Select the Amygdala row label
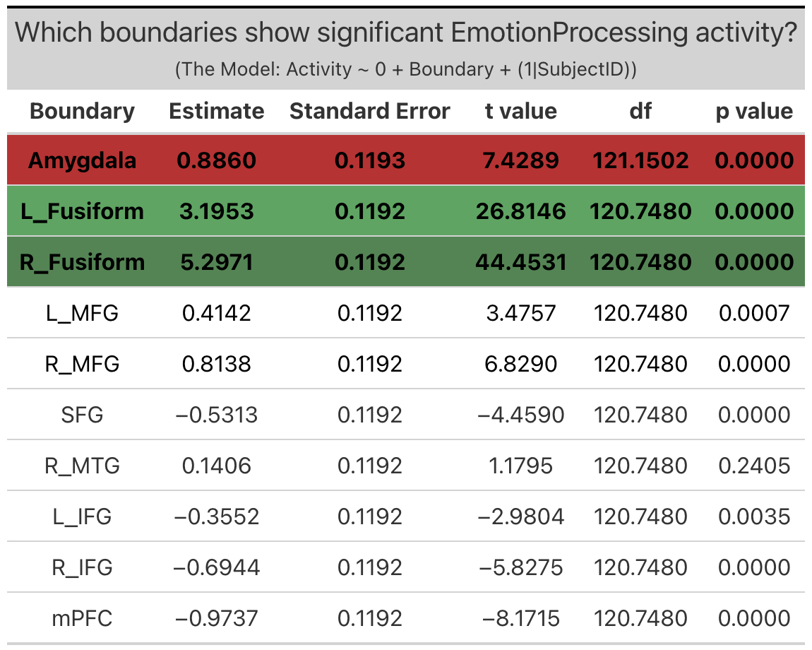812x650 pixels. (82, 160)
